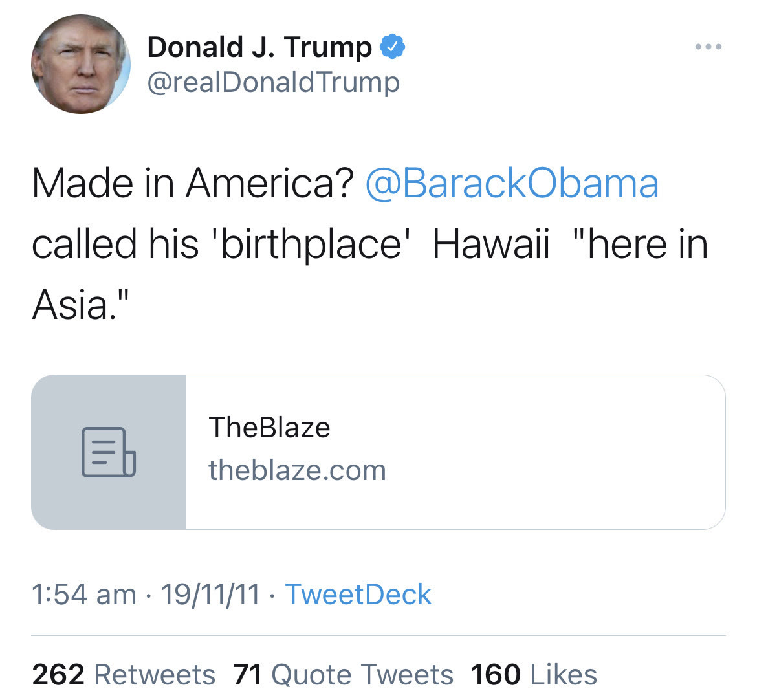757x700 pixels.
Task: Click the 19/11/11 tweet date
Action: (210, 595)
